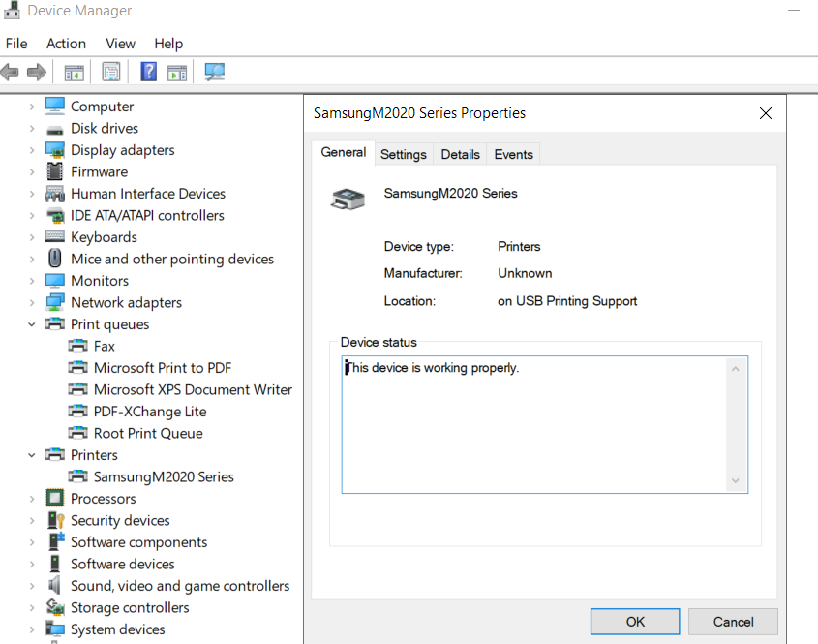Click the Properties toolbar icon
This screenshot has width=818, height=644.
click(111, 72)
